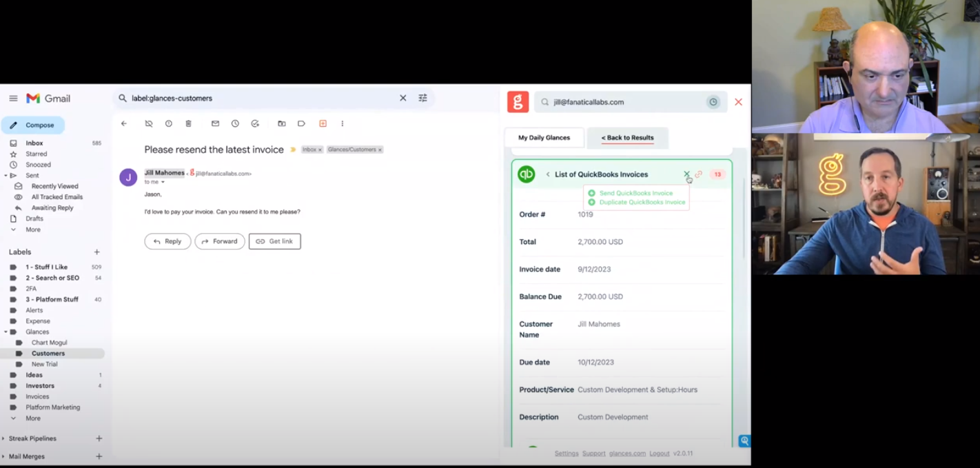
Task: Open label "3 - Platform Stuff"
Action: [x=52, y=299]
